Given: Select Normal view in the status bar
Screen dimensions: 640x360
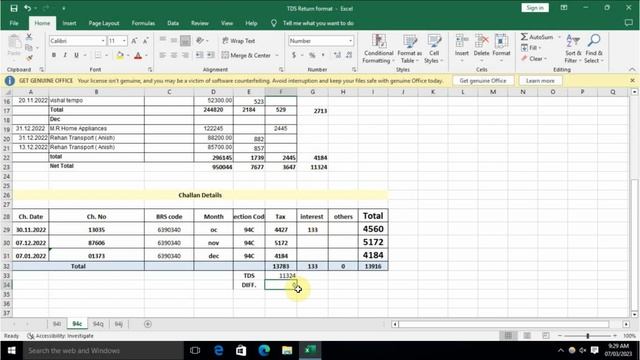Looking at the screenshot, I should point(508,336).
